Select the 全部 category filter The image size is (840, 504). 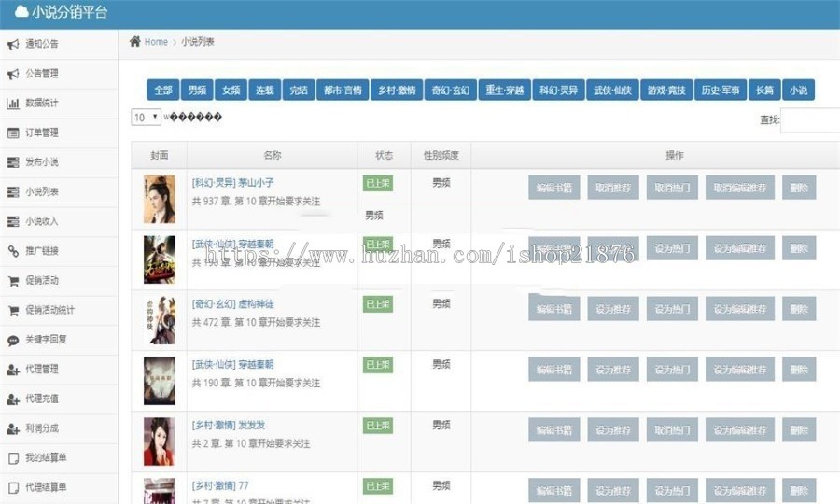(162, 90)
